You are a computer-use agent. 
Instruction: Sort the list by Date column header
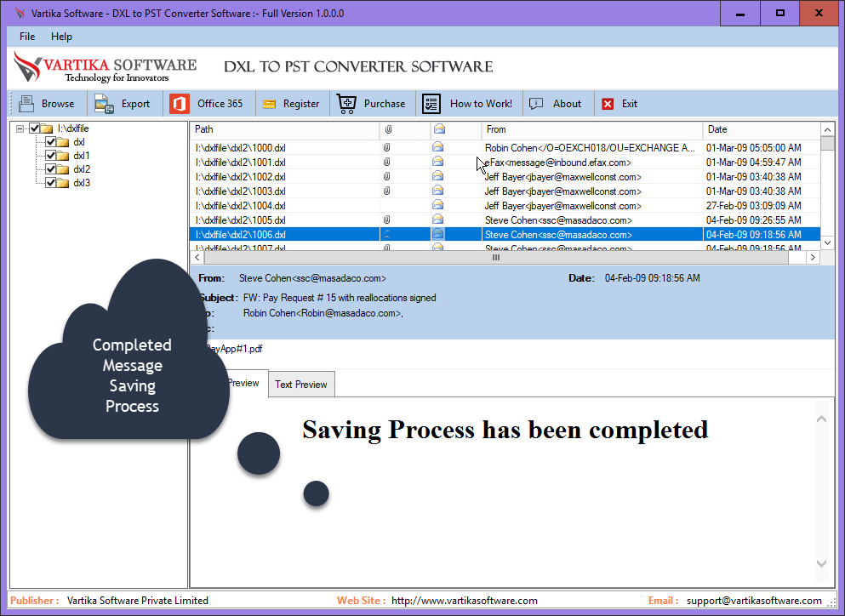coord(762,129)
